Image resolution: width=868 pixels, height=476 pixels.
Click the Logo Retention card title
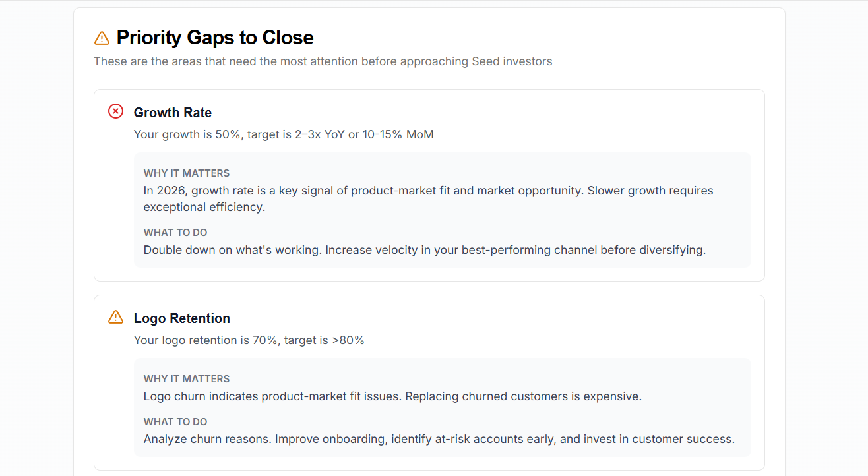pyautogui.click(x=182, y=318)
